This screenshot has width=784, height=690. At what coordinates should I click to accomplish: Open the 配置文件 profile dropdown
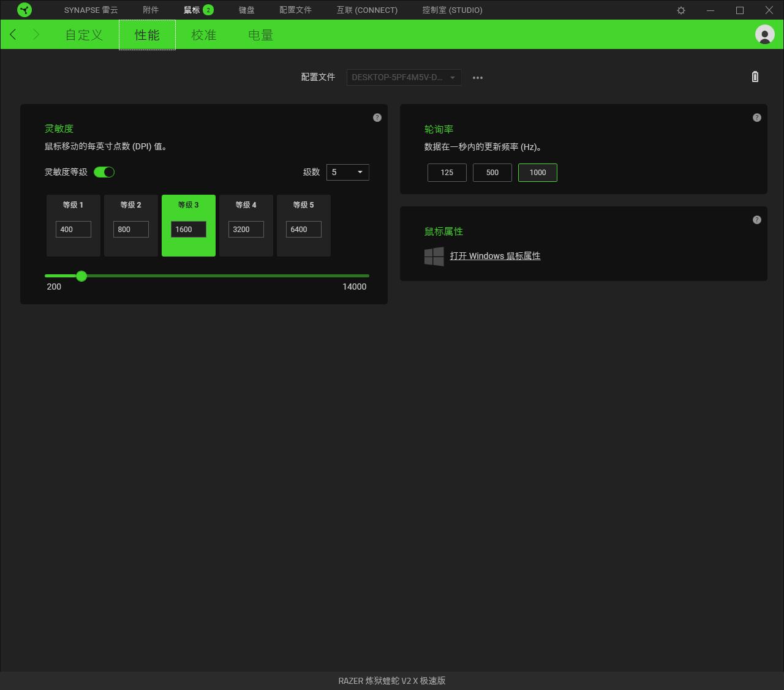tap(404, 77)
